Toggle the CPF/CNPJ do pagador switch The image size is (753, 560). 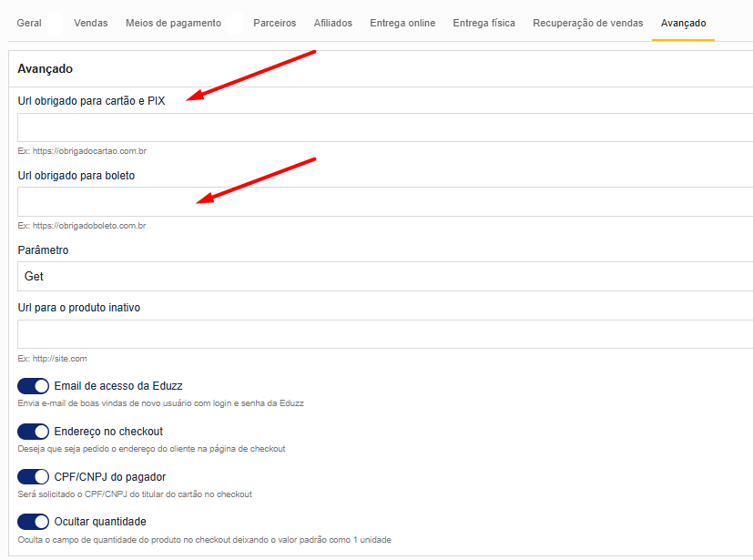33,476
